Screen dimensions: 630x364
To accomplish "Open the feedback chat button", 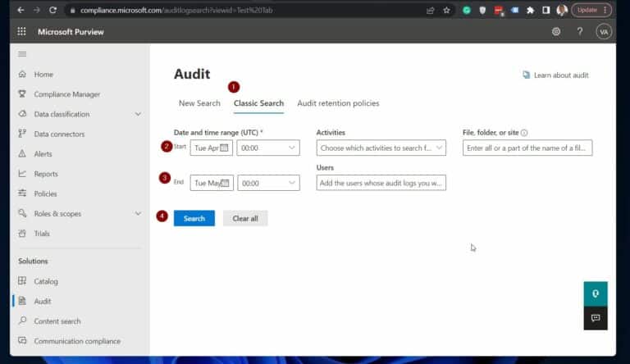I will tap(596, 318).
